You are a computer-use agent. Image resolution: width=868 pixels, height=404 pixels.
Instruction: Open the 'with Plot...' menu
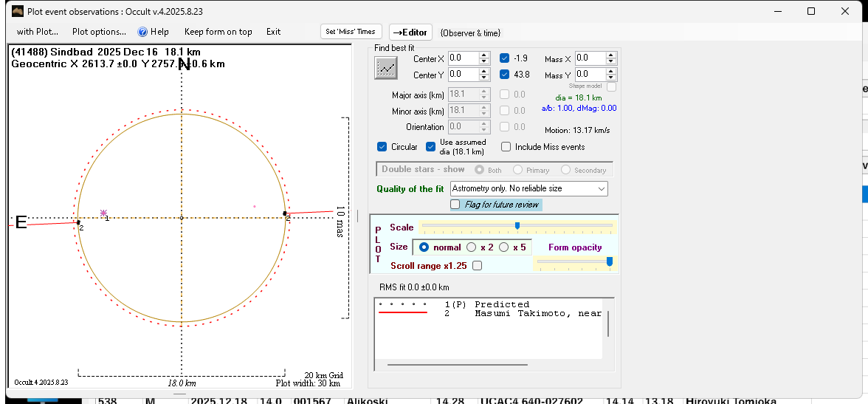click(37, 32)
